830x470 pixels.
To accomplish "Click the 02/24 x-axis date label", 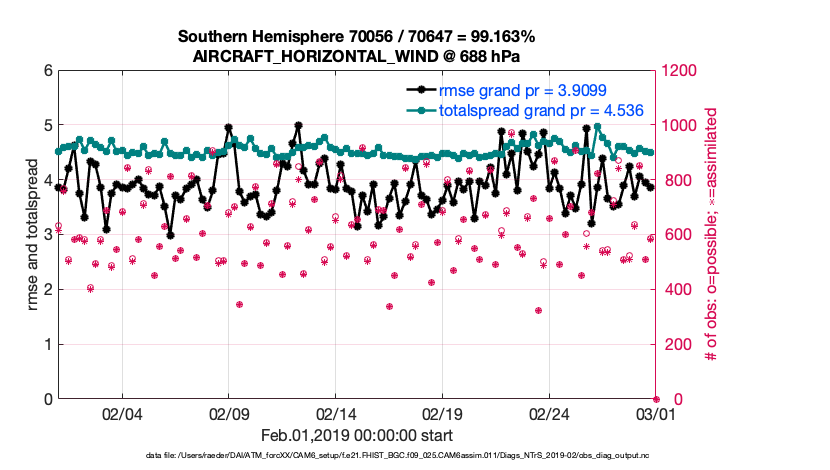I will (x=549, y=415).
